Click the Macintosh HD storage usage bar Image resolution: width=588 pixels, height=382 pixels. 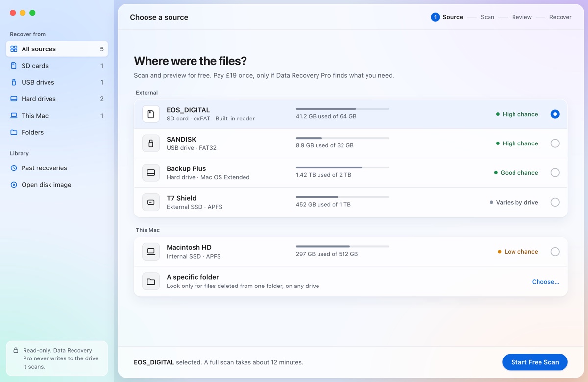pos(342,246)
